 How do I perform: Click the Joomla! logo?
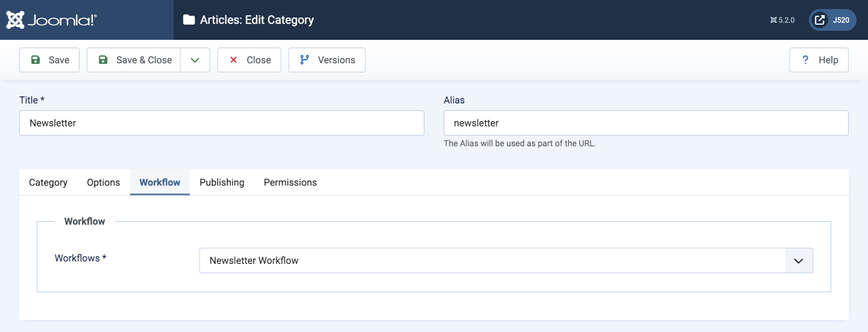pos(51,20)
